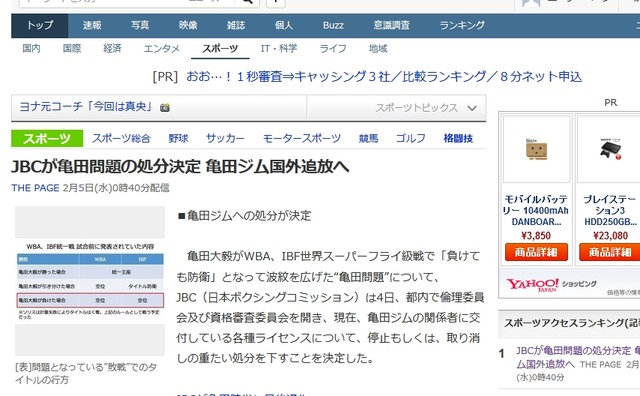Select the 個人 tab
640x396 pixels.
click(284, 25)
